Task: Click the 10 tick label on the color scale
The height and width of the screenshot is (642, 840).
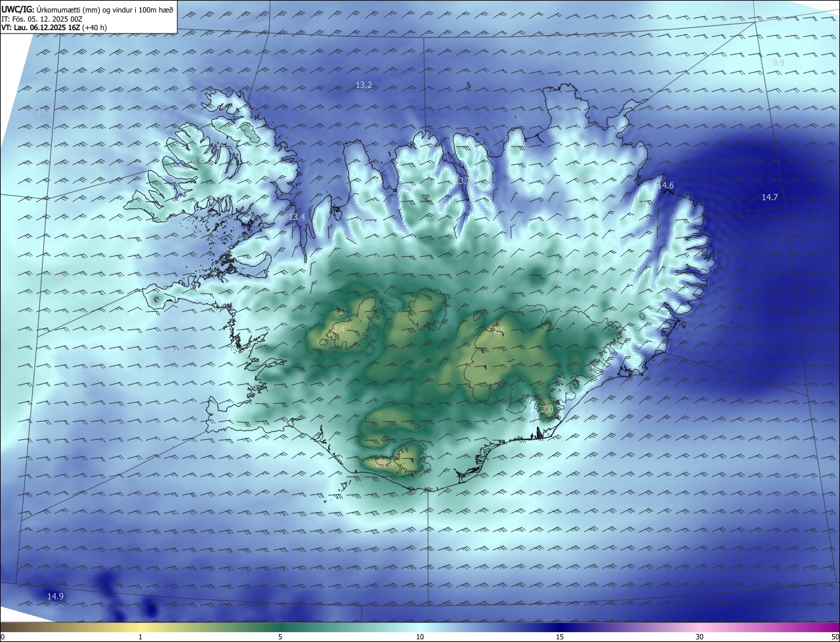Action: 420,637
